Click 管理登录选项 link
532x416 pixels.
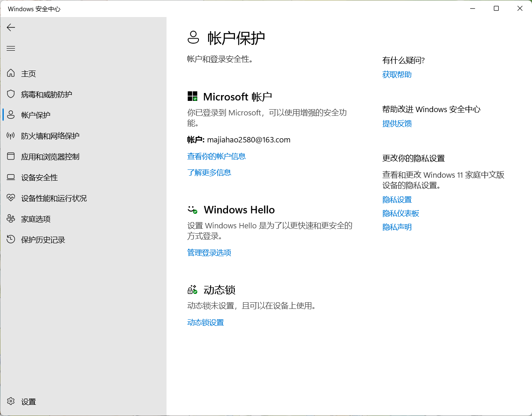pos(209,252)
